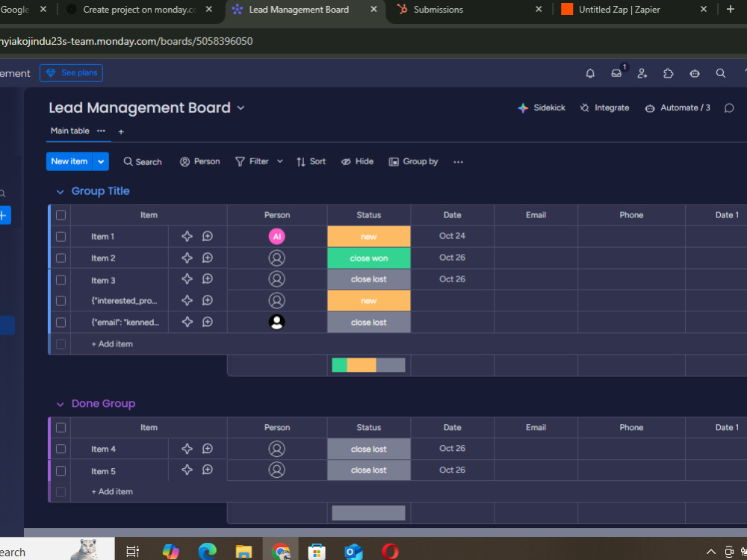Click the AI avatar for Item 1
This screenshot has height=560, width=747.
(277, 236)
